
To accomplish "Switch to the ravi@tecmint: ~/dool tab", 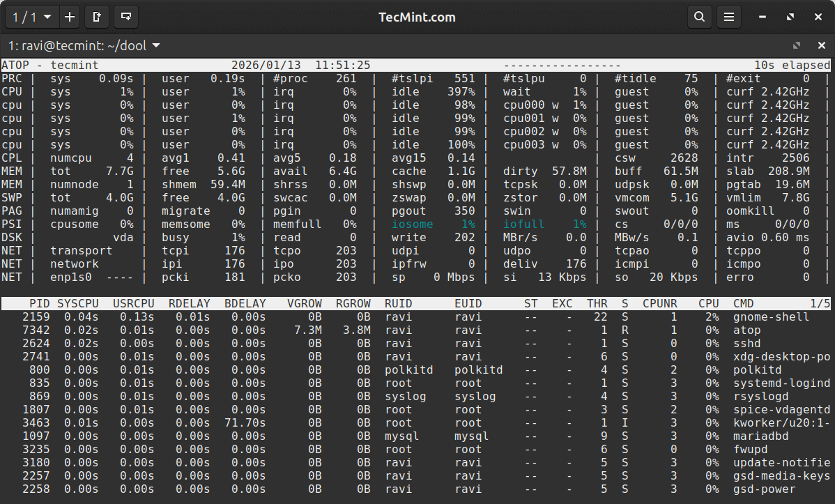I will click(x=77, y=45).
